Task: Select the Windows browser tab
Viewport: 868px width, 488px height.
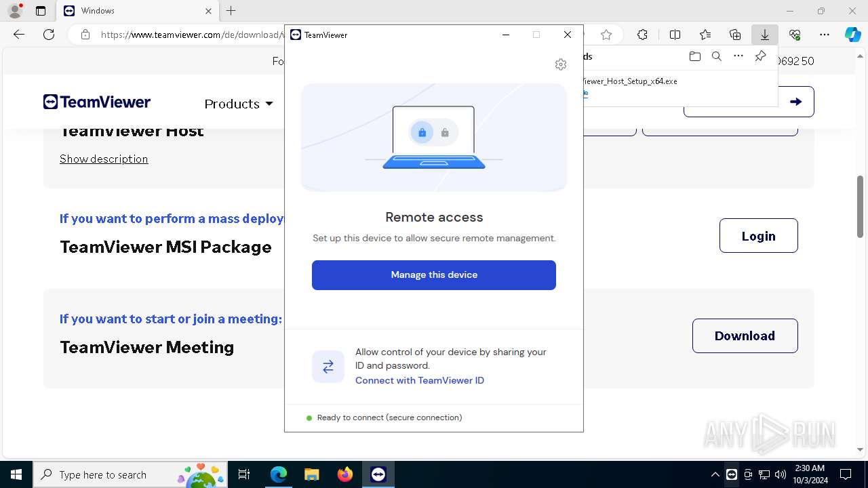Action: pyautogui.click(x=137, y=11)
